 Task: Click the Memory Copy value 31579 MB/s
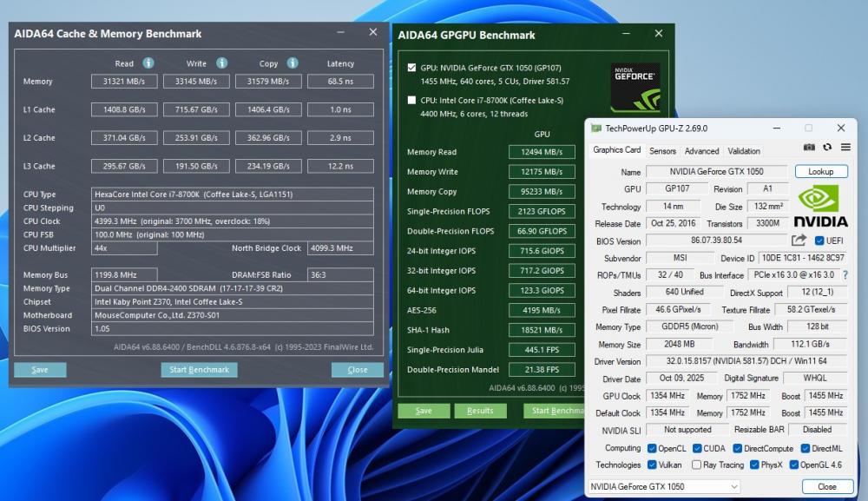(268, 82)
